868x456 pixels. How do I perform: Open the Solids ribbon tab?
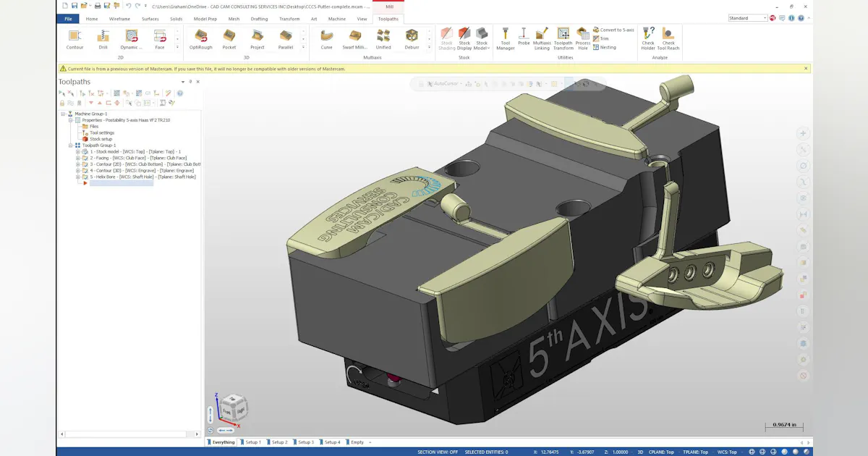176,19
